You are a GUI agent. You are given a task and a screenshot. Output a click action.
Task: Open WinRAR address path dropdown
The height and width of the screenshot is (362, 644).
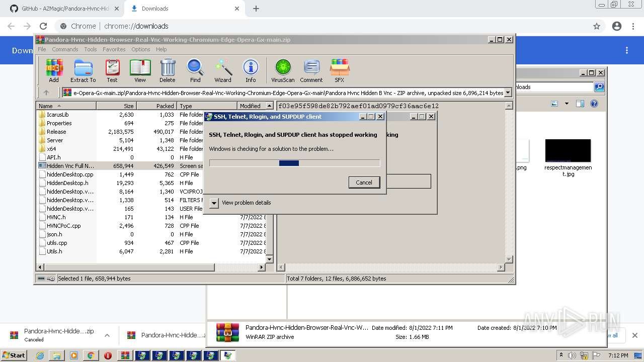point(508,93)
